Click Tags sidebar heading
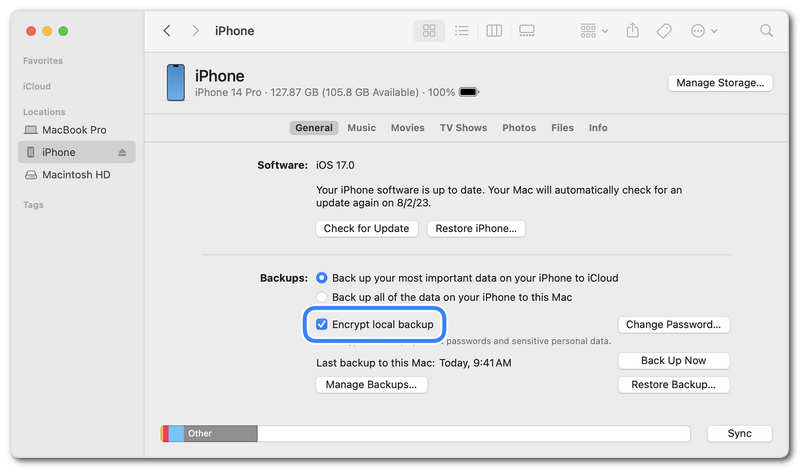This screenshot has height=469, width=800. coord(33,205)
